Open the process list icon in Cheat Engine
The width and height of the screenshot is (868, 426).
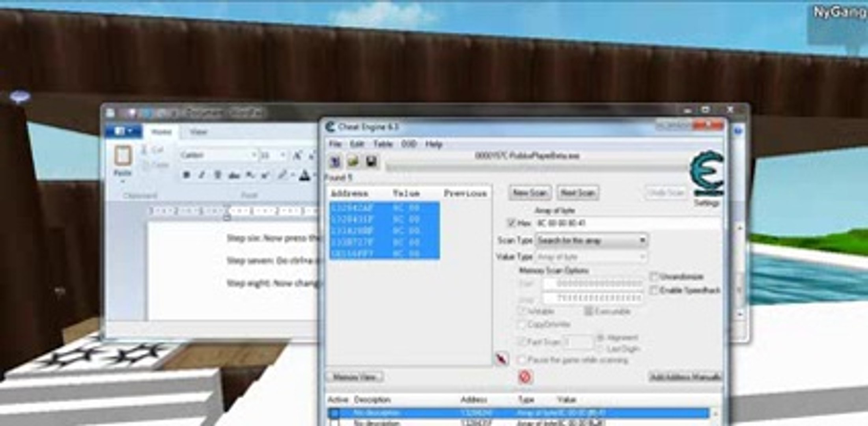pos(335,162)
